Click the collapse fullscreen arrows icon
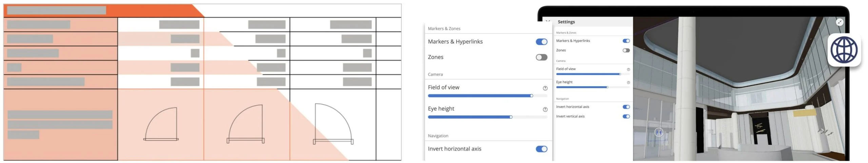Screen dimensions: 868x163 click(840, 22)
